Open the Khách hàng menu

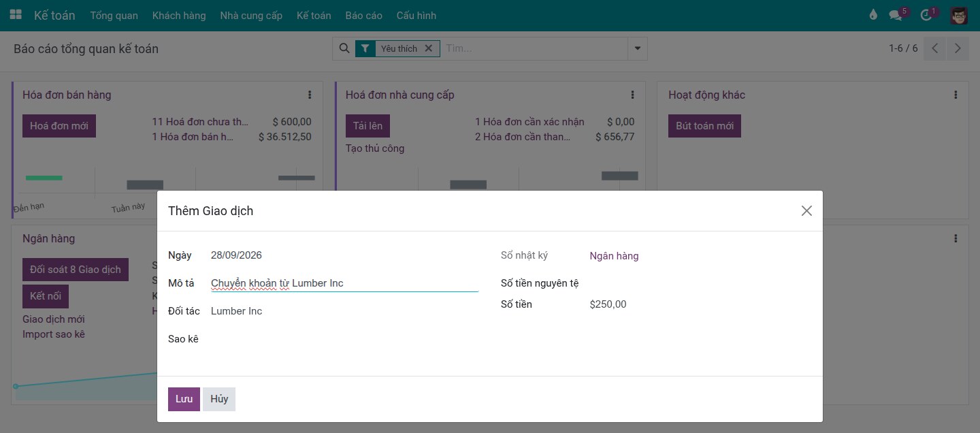click(179, 15)
